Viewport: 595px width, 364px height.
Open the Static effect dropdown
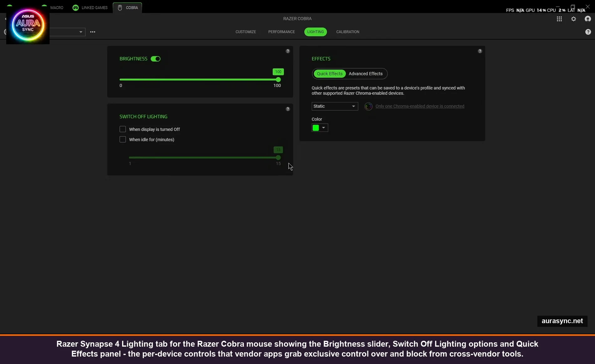point(334,106)
